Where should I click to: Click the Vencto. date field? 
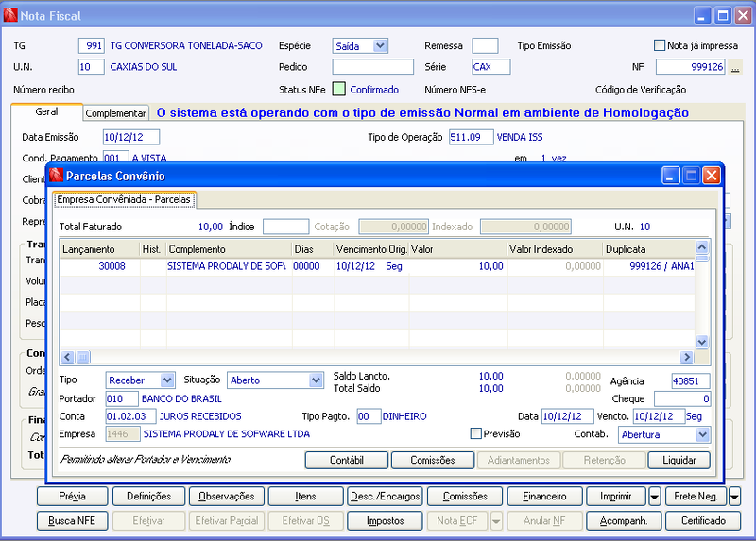[x=659, y=416]
